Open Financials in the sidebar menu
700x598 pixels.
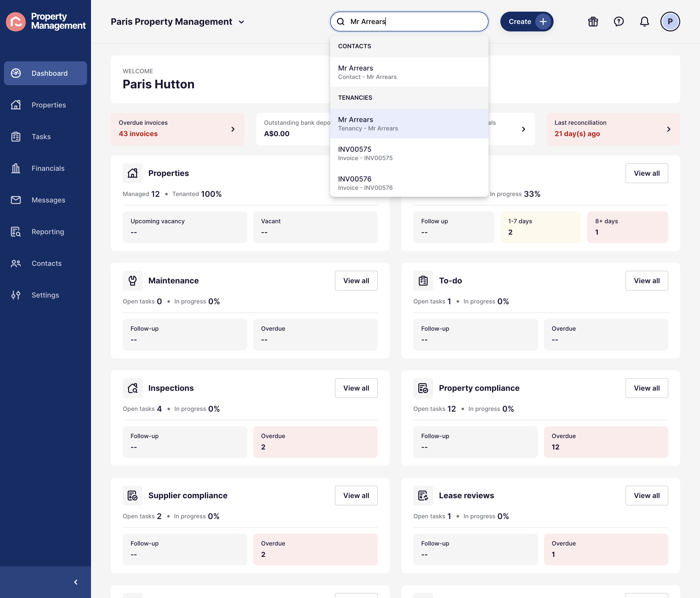(45, 168)
